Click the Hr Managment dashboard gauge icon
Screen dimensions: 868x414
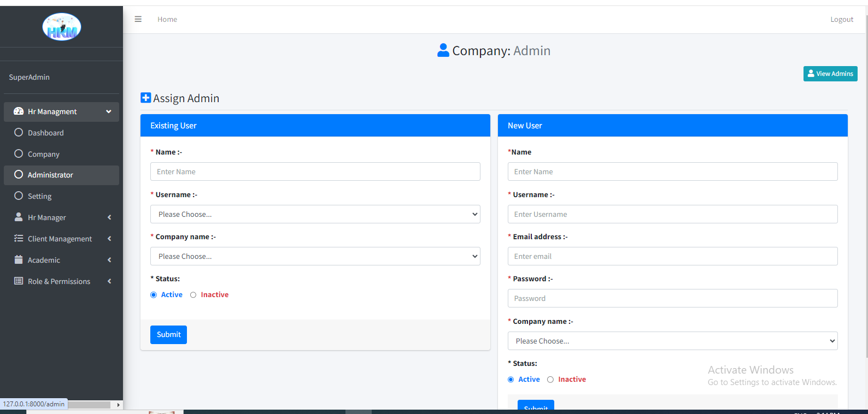[19, 111]
